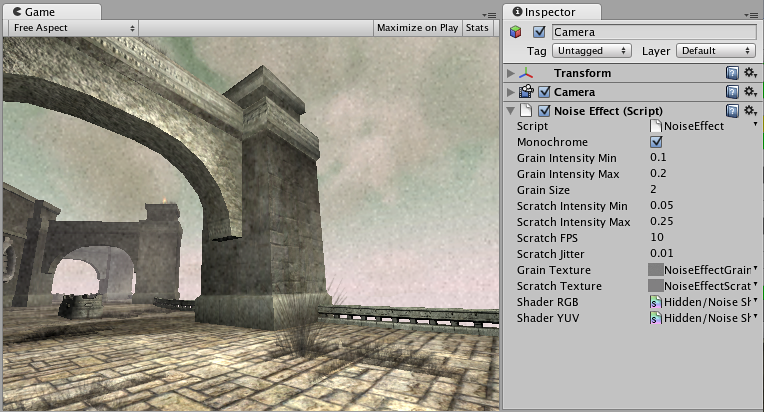
Task: Toggle the Camera GameObject active checkbox
Action: [539, 32]
